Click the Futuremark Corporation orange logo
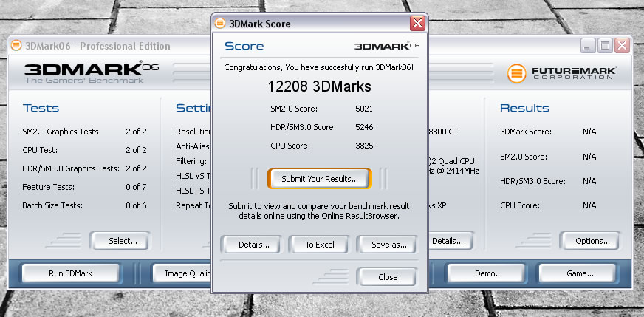Image resolution: width=644 pixels, height=317 pixels. coord(516,74)
